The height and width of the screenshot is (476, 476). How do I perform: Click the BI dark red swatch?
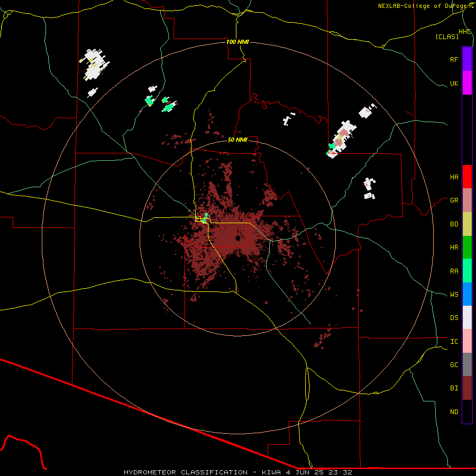click(467, 388)
